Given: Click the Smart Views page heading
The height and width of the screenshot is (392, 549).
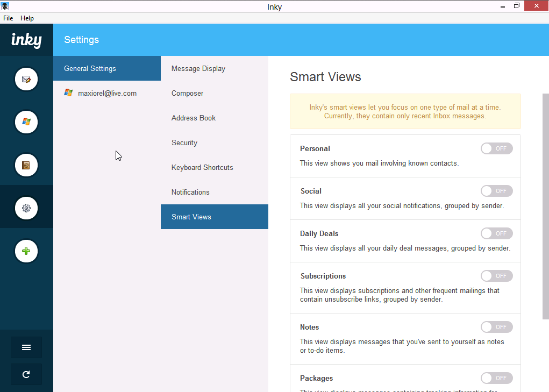Looking at the screenshot, I should point(325,77).
